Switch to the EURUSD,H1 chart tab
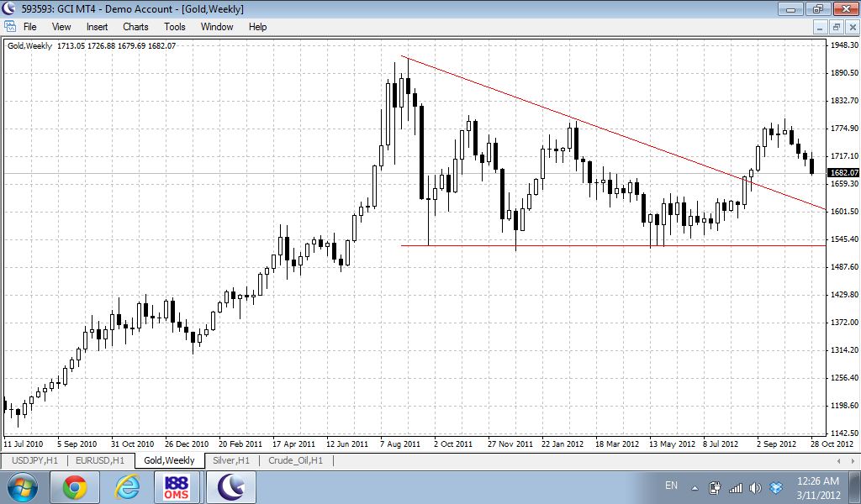This screenshot has height=504, width=861. pos(101,460)
